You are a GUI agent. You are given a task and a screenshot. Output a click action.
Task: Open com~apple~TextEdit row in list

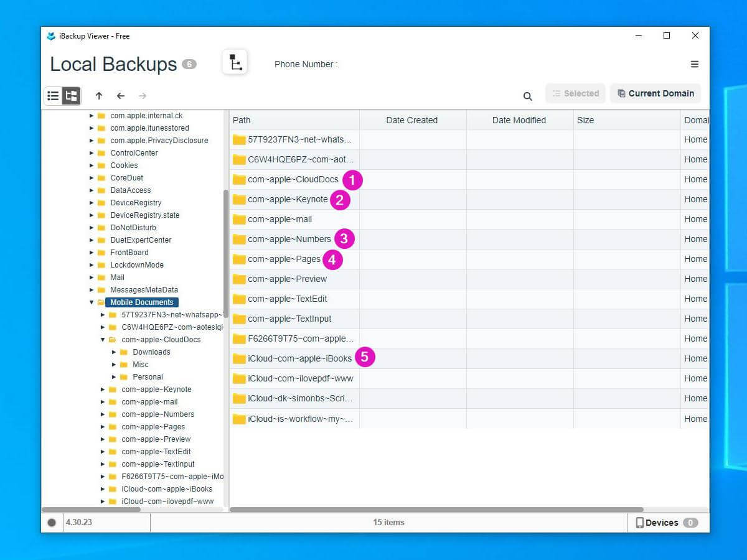(x=469, y=299)
